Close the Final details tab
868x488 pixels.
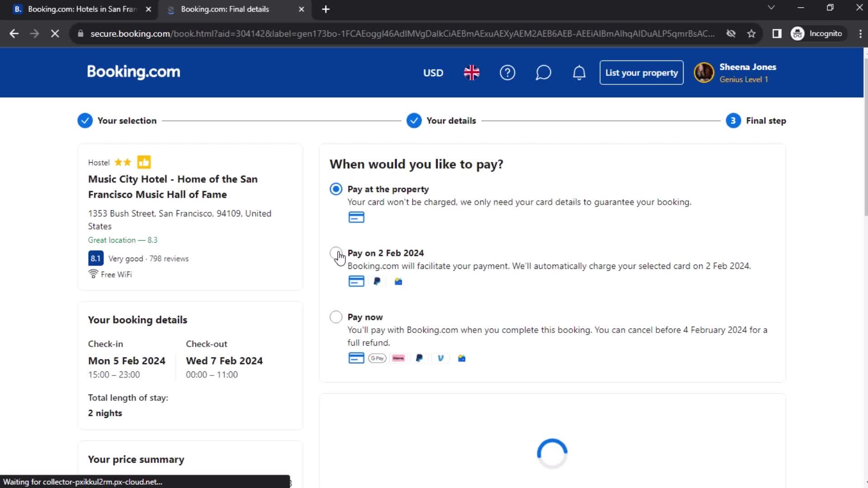(x=301, y=9)
